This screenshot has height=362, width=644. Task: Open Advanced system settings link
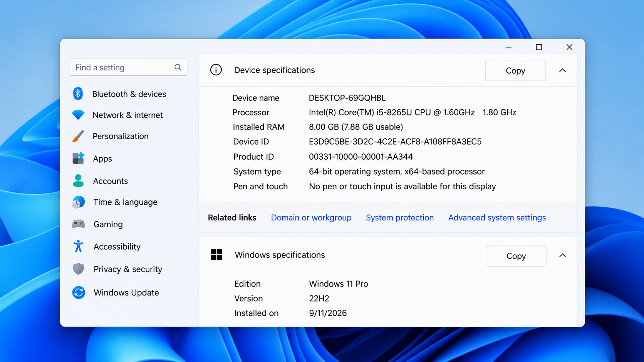(x=497, y=218)
